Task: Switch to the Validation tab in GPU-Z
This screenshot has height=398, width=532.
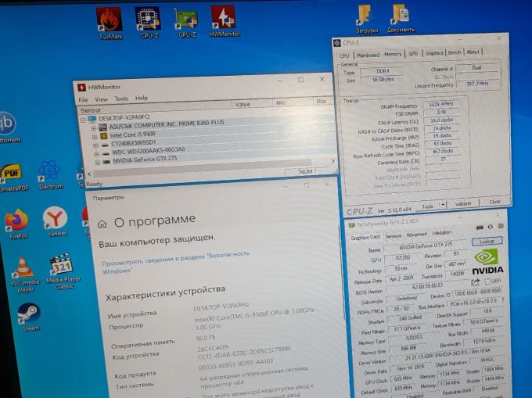Action: pos(441,233)
